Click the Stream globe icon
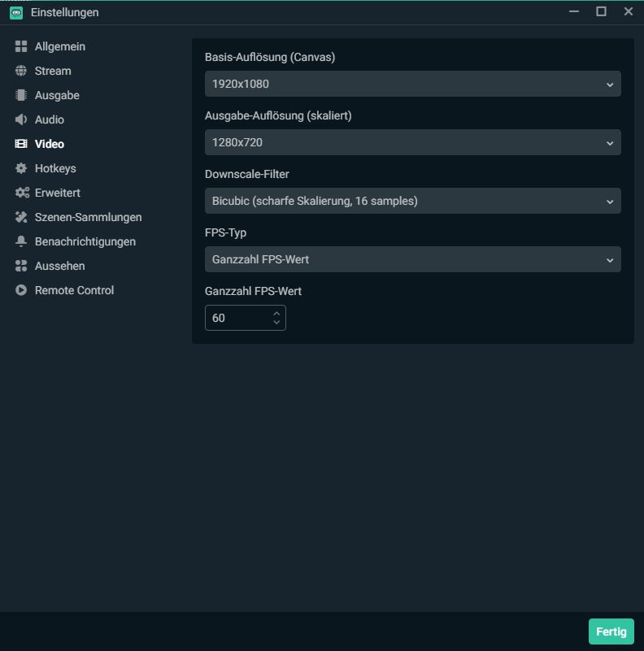The height and width of the screenshot is (651, 644). point(21,72)
